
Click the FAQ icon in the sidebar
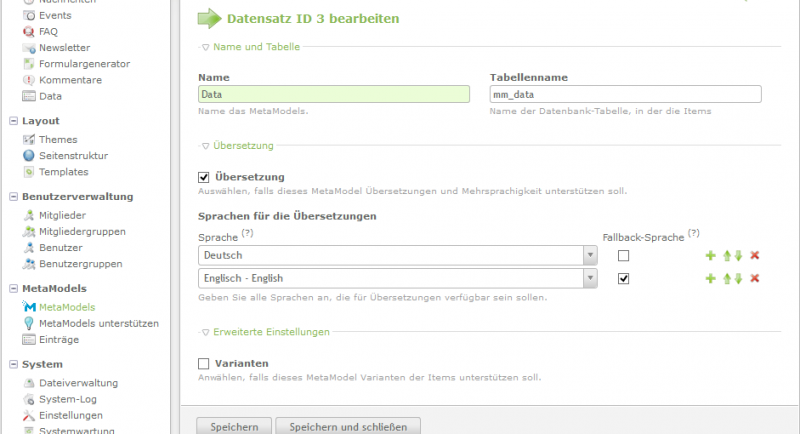pyautogui.click(x=28, y=31)
